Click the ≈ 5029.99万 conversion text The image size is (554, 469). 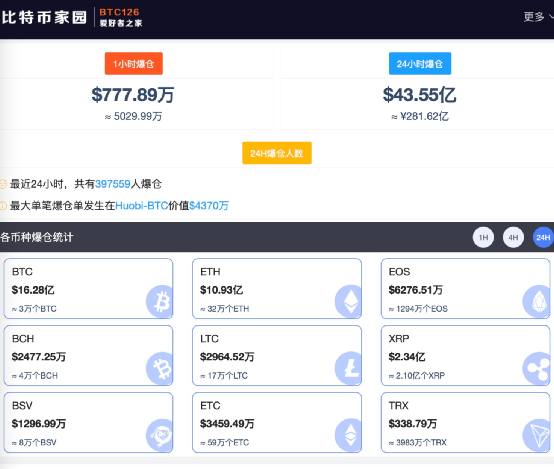133,116
